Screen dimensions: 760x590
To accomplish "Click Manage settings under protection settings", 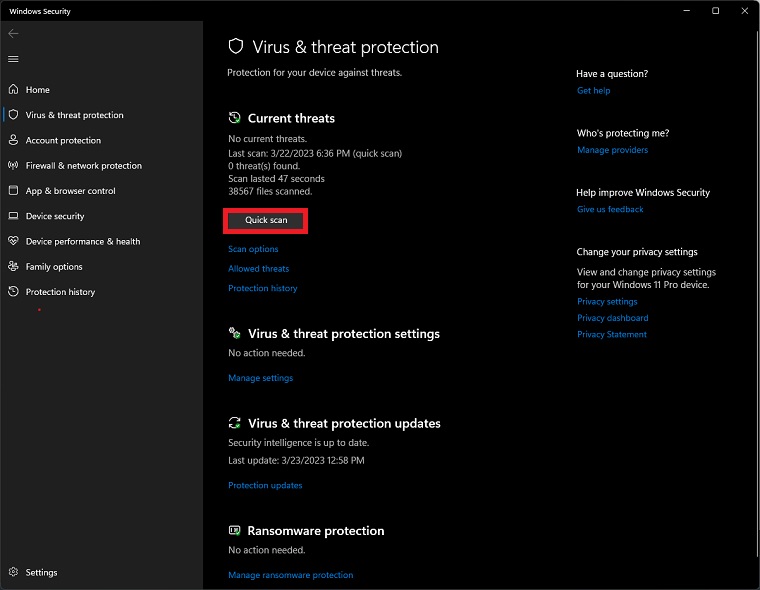I will (x=260, y=378).
